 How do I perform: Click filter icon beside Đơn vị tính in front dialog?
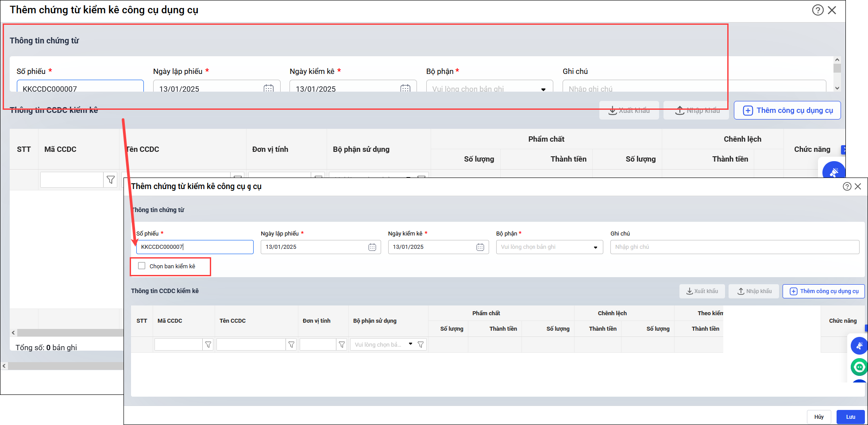coord(342,344)
